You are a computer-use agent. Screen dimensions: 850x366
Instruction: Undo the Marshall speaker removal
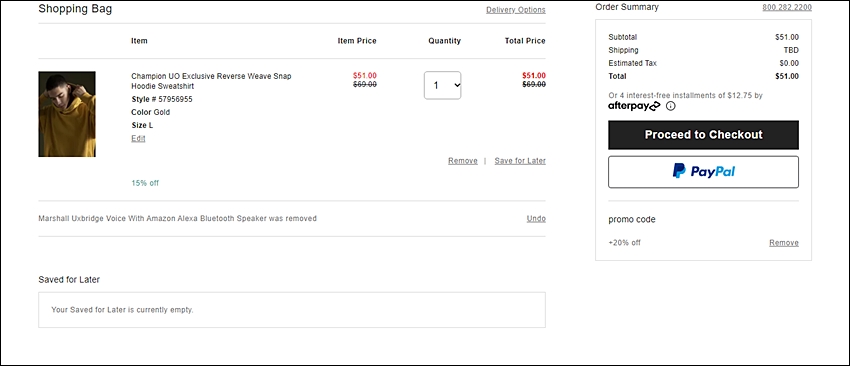pyautogui.click(x=536, y=219)
